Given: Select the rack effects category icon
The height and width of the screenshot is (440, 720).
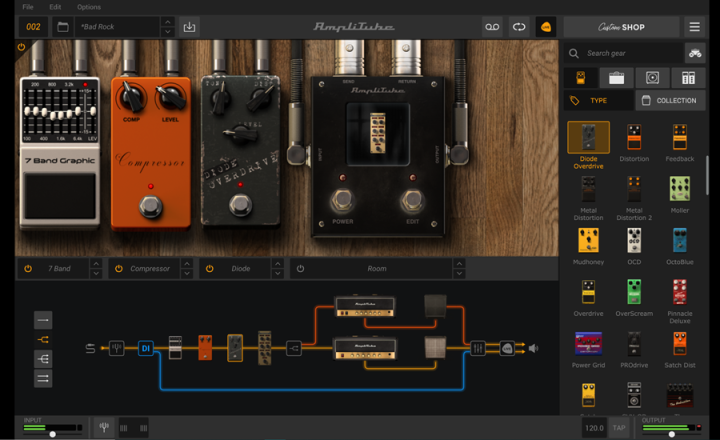Looking at the screenshot, I should tap(688, 78).
